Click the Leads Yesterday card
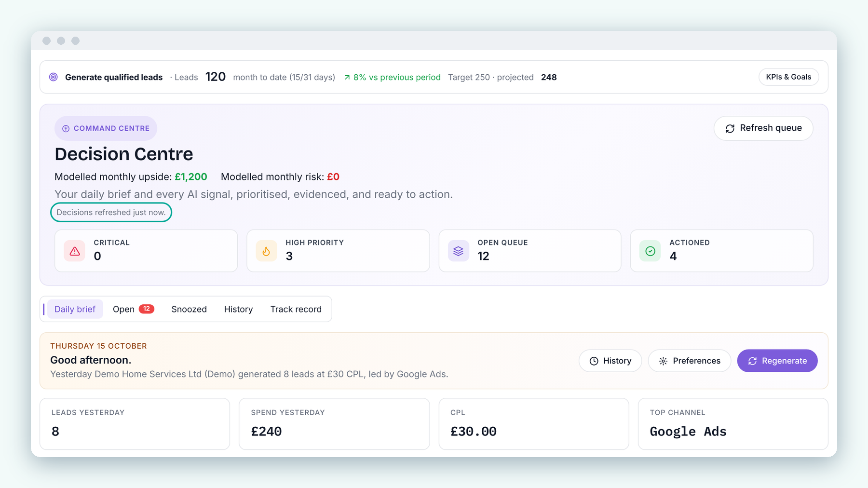 click(135, 424)
